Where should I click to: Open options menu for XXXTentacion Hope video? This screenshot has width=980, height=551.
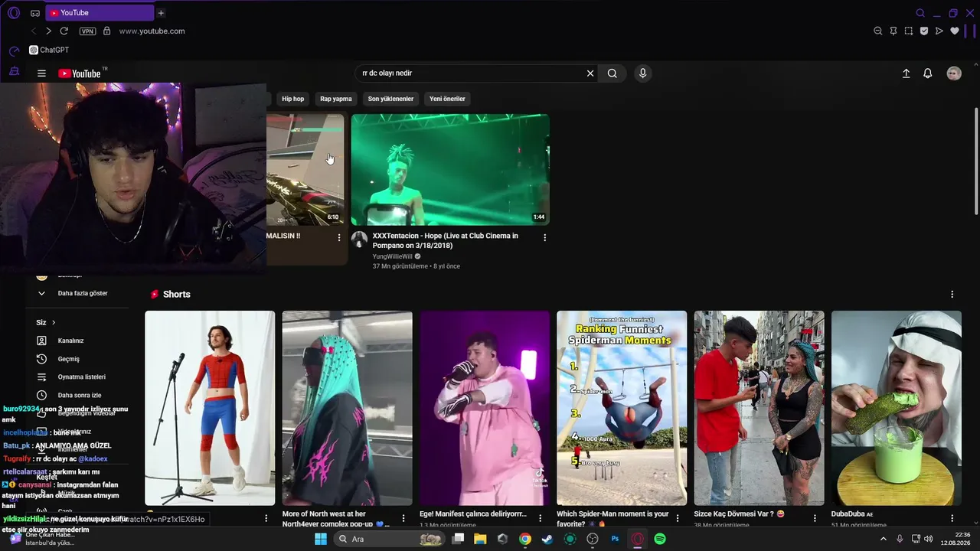pyautogui.click(x=544, y=238)
